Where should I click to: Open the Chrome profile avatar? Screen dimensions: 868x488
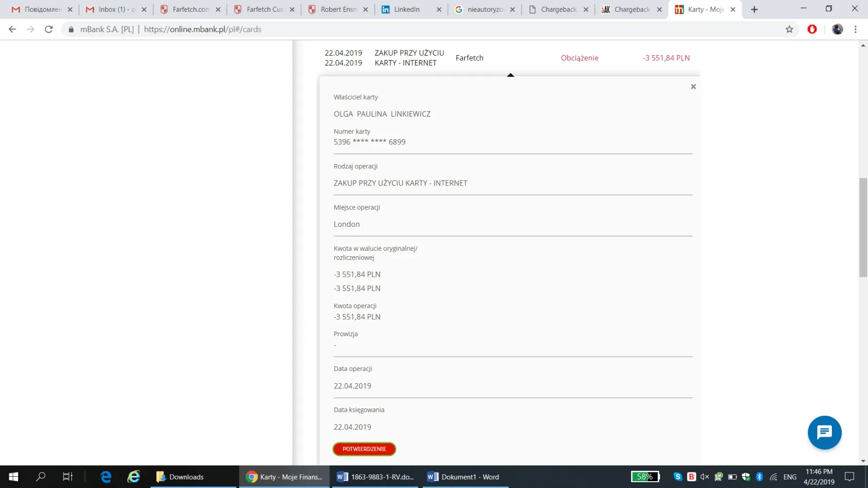(837, 29)
